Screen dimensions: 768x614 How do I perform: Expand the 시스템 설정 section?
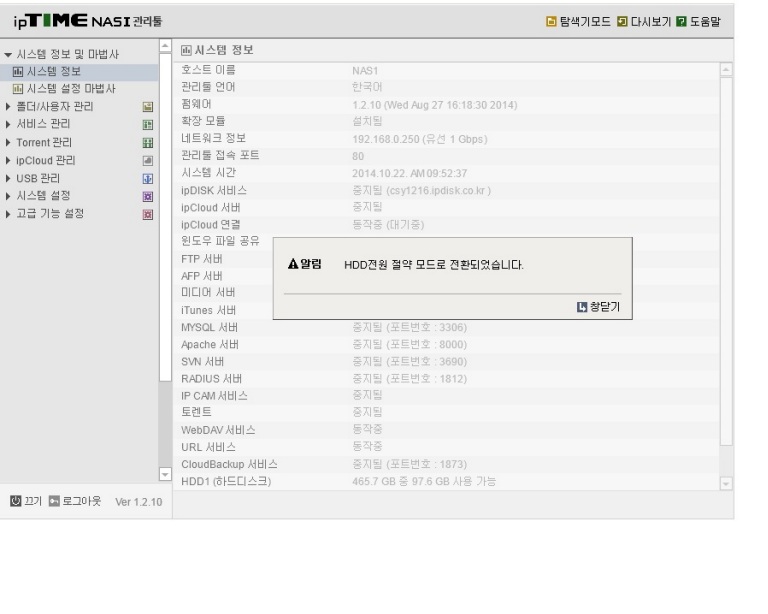(8, 196)
